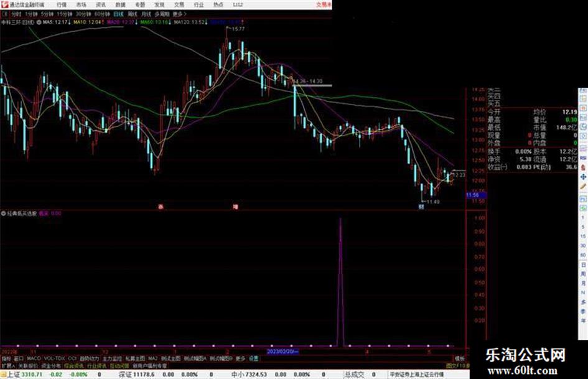The image size is (588, 379).
Task: Select 多周期 multi-period view
Action: coord(162,14)
